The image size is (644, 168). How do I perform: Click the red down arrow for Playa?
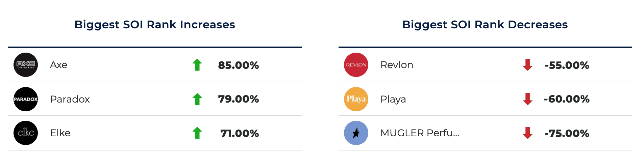point(528,99)
